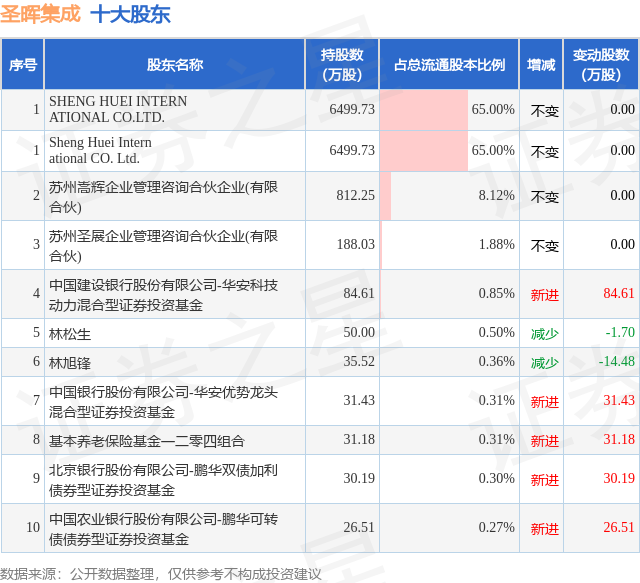Click holdings value 35.52
640x583 pixels.
coord(358,361)
